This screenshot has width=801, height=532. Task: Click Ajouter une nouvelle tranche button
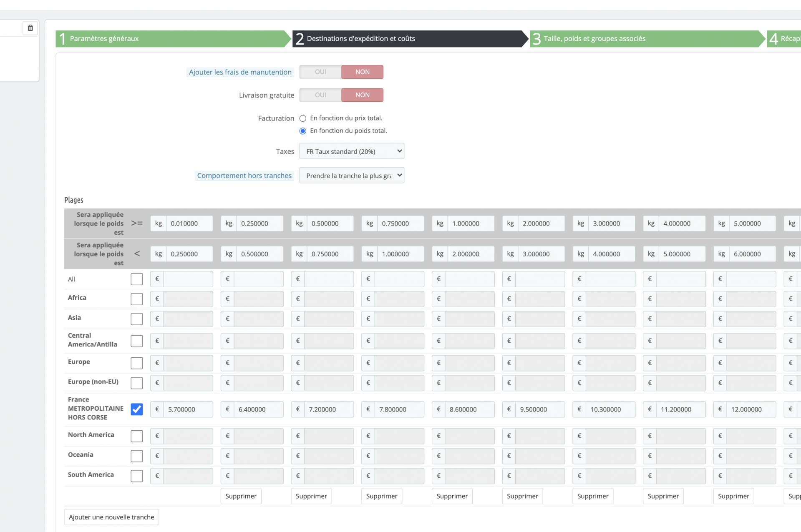coord(111,517)
